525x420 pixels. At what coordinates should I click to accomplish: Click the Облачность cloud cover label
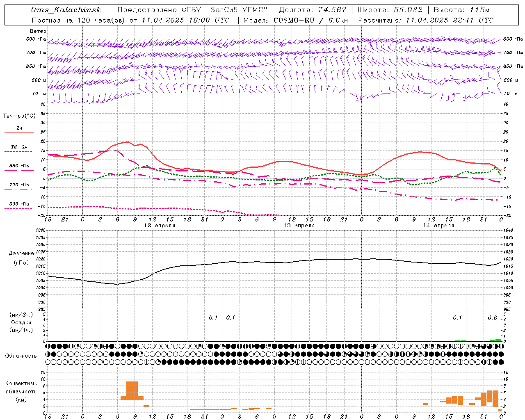tap(21, 356)
